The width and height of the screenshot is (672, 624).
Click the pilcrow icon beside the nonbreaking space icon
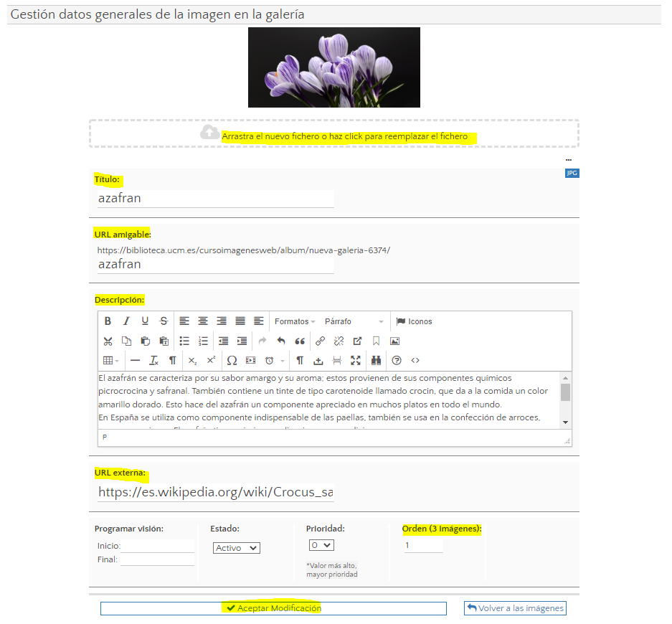pos(300,361)
